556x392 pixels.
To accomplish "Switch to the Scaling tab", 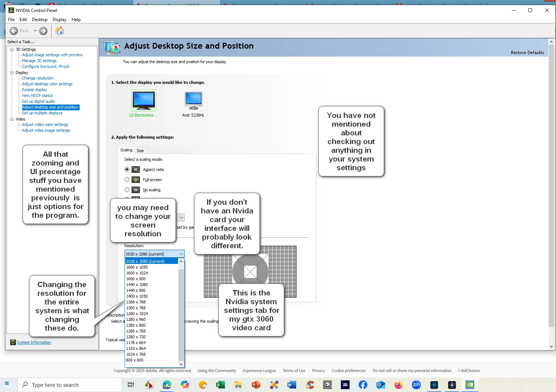I will (x=126, y=150).
